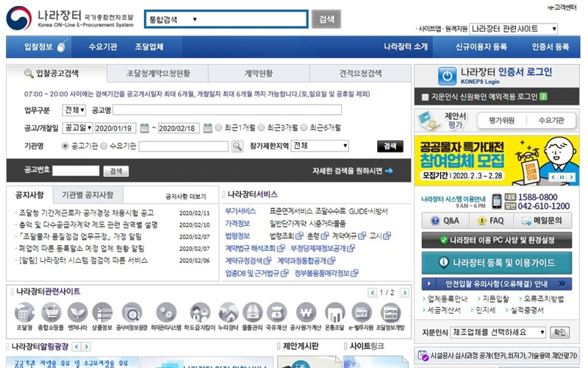The height and width of the screenshot is (368, 588).
Task: Open the 조달정보개방 open data icon
Action: tap(390, 312)
